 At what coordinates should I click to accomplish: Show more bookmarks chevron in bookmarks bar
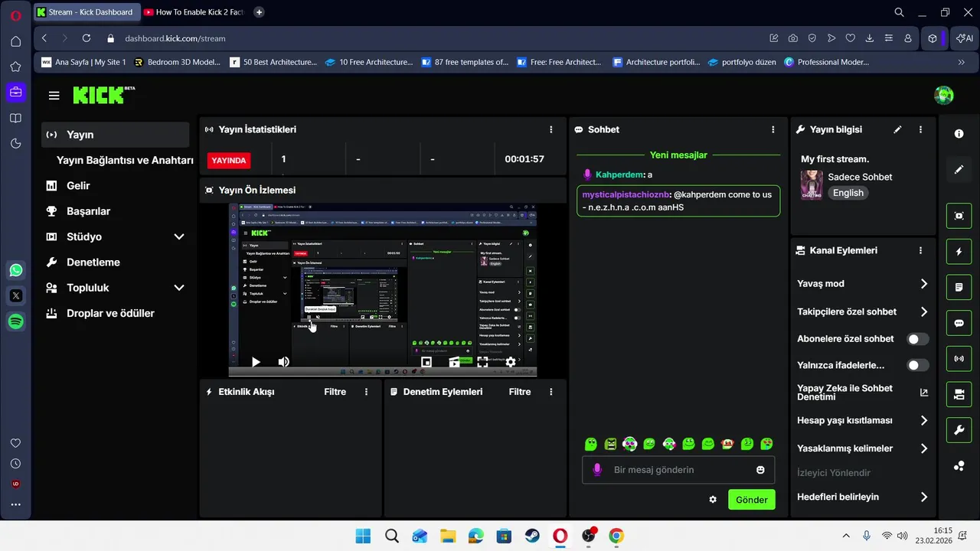point(962,62)
